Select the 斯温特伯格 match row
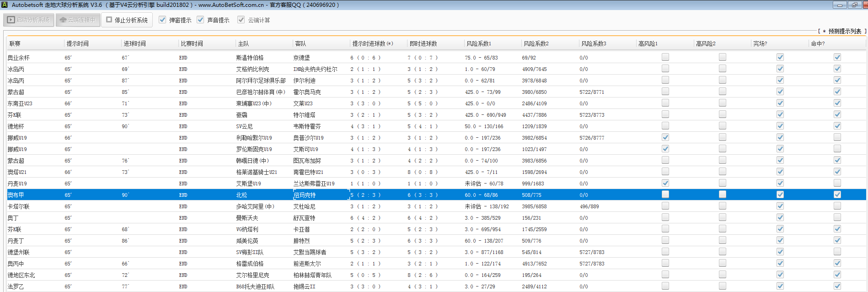 point(250,58)
